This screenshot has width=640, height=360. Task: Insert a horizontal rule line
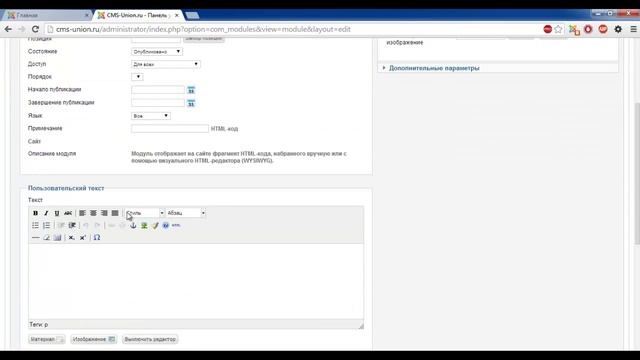pos(36,238)
